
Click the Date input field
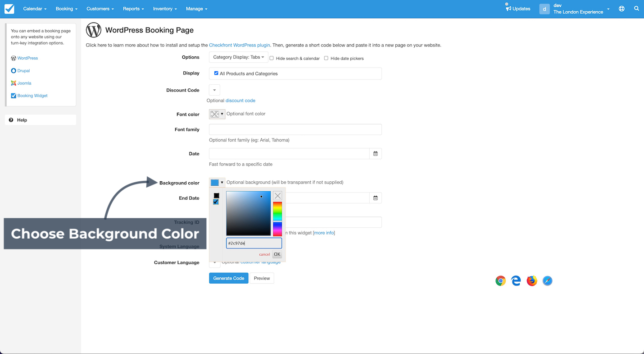[x=290, y=154]
